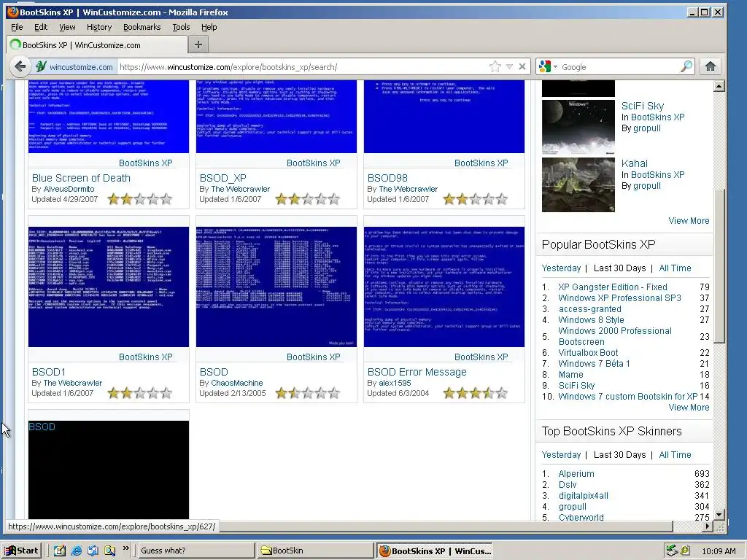
Task: Click the BSOD Error Message preview thumbnail
Action: 444,287
